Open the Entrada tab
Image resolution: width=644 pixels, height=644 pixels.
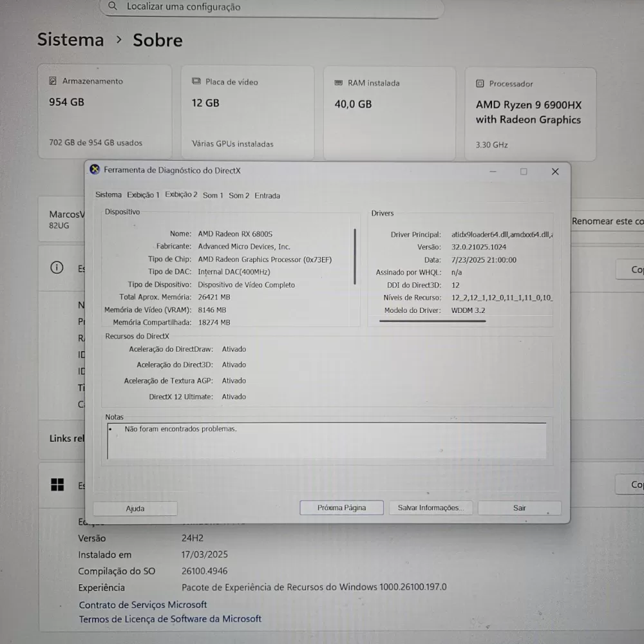pos(267,196)
